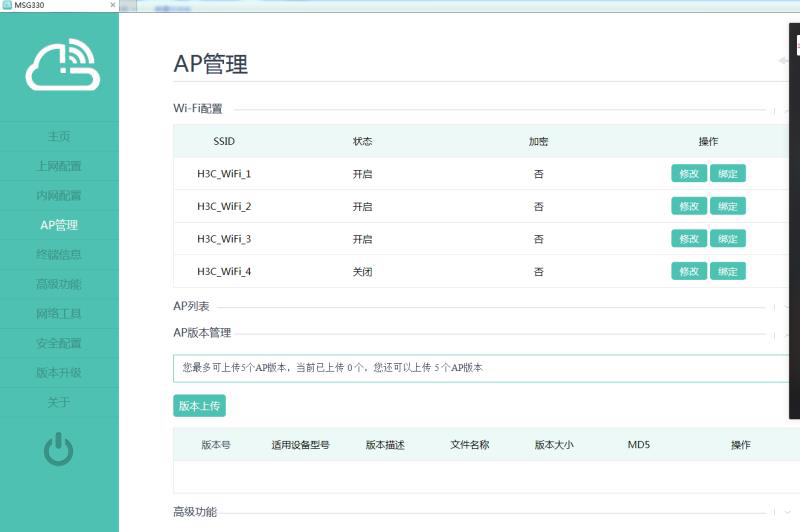Click the cloud Wi-Fi logo in sidebar
Viewport: 800px width, 532px height.
point(60,65)
